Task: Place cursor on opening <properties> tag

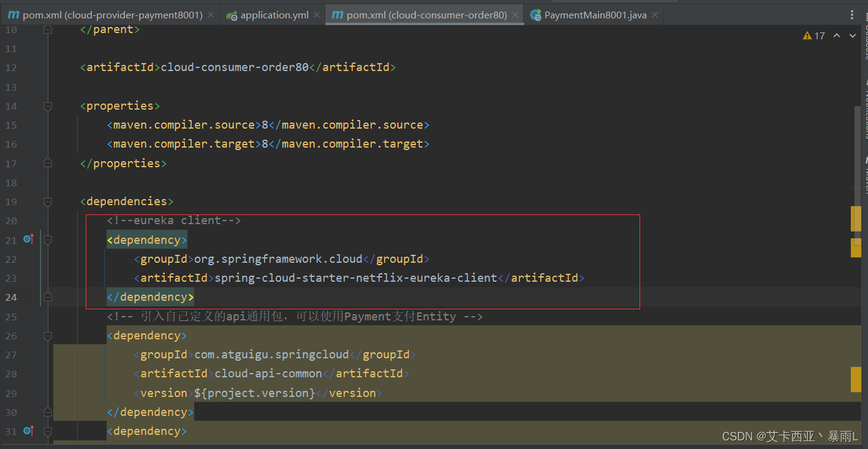Action: 120,106
